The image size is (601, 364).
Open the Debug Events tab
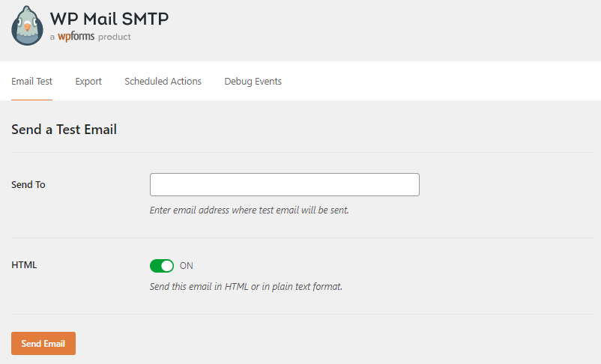(x=253, y=81)
